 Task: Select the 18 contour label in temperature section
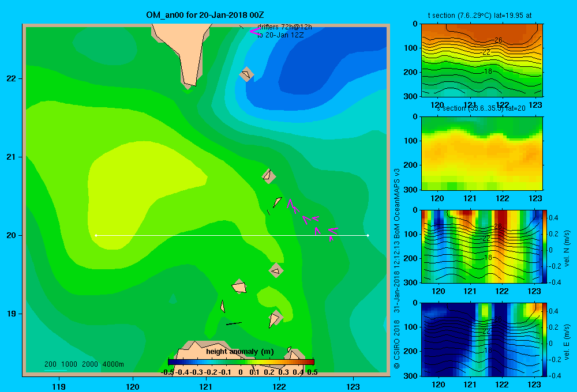(488, 71)
